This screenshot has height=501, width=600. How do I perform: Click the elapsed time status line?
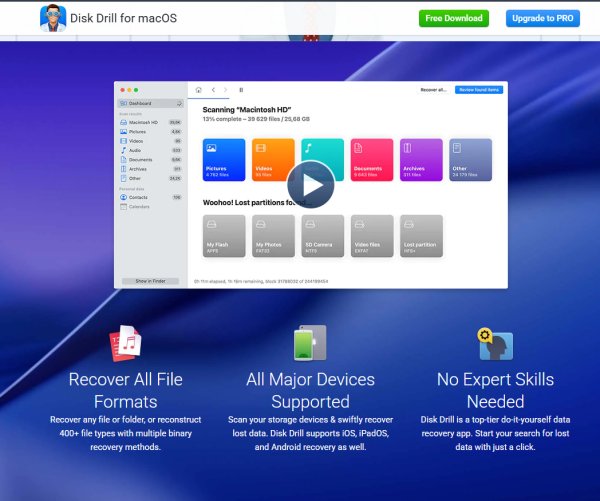(261, 281)
